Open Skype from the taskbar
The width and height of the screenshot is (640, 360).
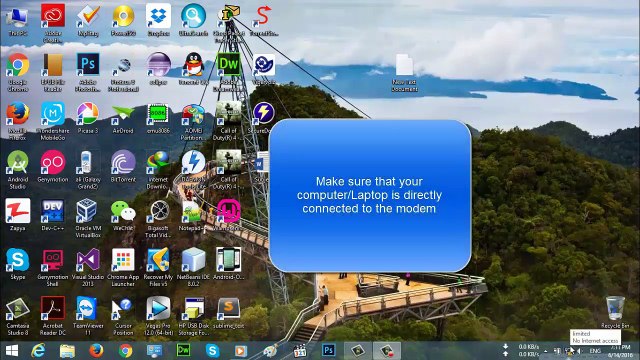click(212, 351)
